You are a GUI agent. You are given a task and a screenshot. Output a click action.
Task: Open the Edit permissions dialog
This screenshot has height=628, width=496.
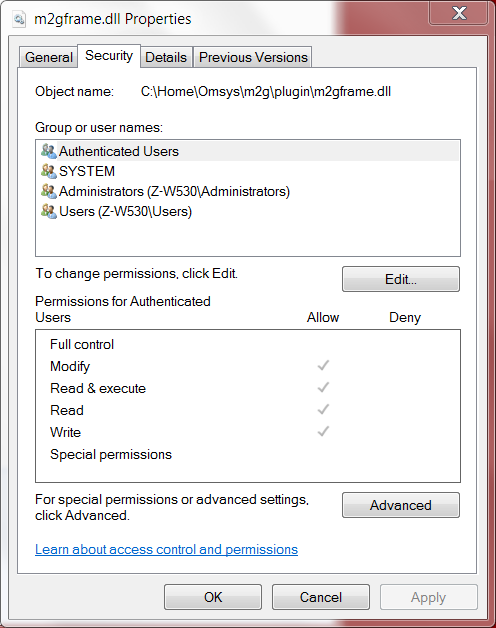point(401,279)
